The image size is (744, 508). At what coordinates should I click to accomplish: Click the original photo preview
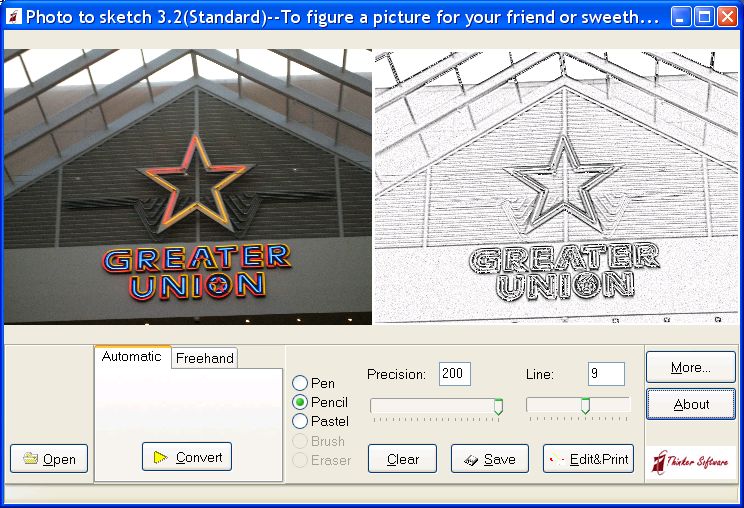tap(188, 186)
